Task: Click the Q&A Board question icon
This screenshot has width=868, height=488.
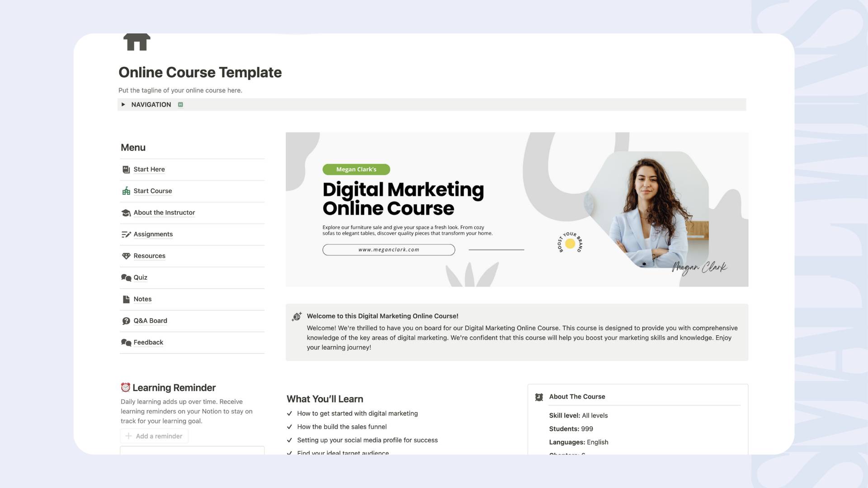Action: coord(126,321)
